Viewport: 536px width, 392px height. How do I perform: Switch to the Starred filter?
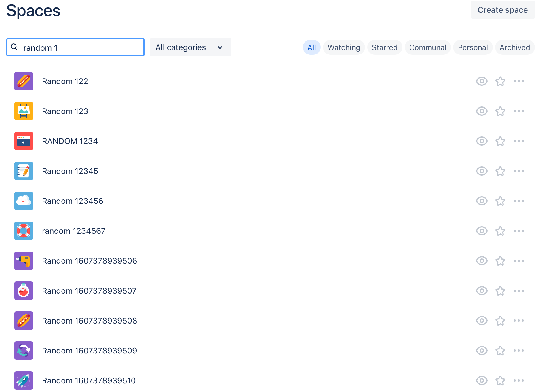pos(385,47)
